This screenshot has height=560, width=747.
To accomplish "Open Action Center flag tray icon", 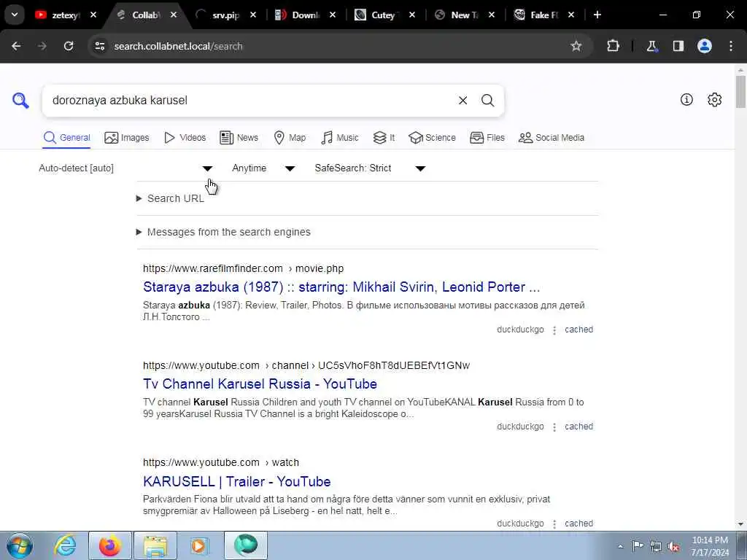I will pos(638,546).
